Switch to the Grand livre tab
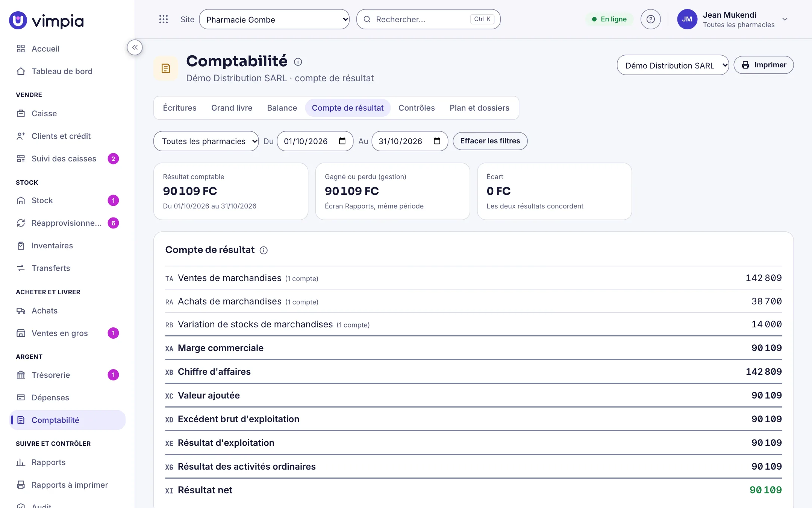Image resolution: width=812 pixels, height=508 pixels. (x=232, y=108)
